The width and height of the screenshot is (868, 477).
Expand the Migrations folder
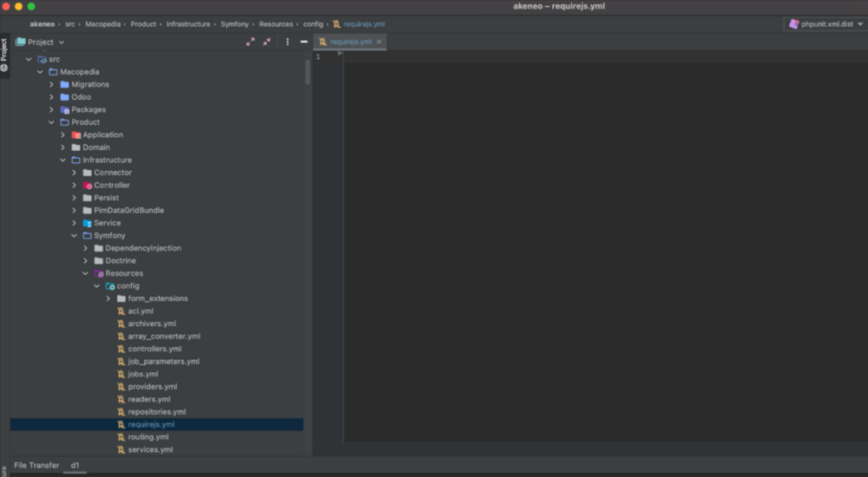51,85
